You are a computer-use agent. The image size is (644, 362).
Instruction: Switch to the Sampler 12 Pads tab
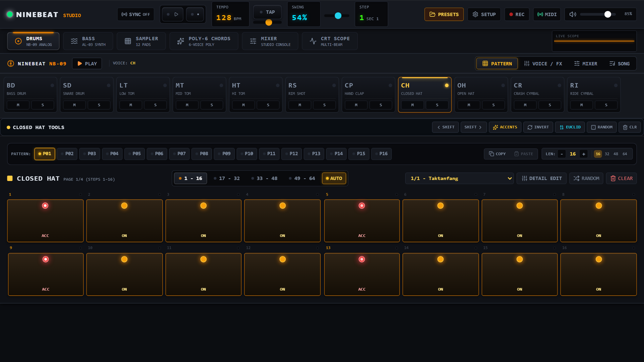pyautogui.click(x=141, y=41)
